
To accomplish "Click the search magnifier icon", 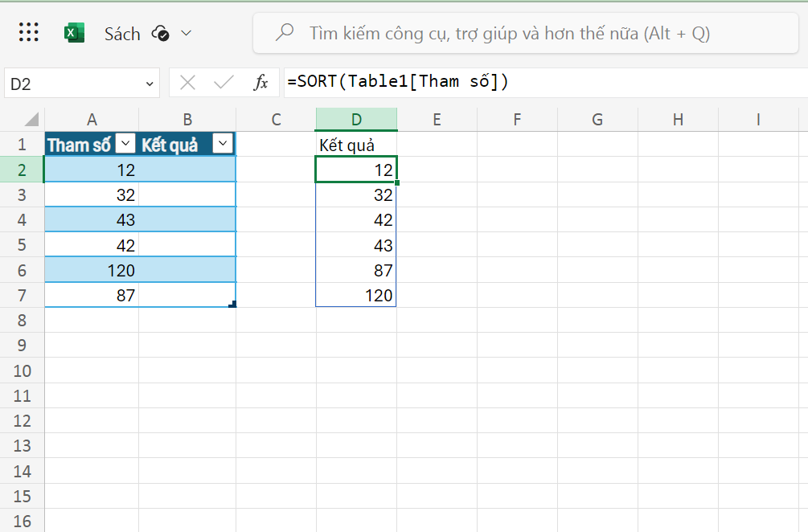I will pyautogui.click(x=285, y=32).
